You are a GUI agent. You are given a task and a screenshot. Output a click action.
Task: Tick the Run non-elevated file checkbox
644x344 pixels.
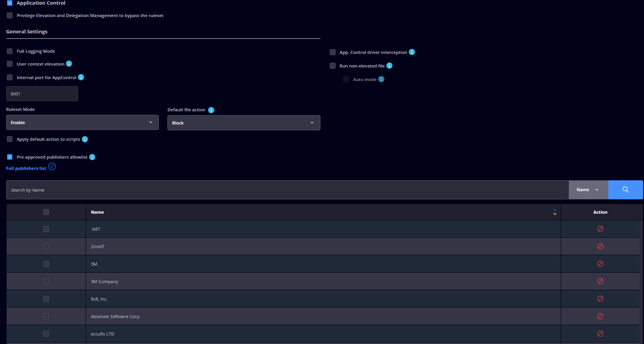pyautogui.click(x=332, y=66)
